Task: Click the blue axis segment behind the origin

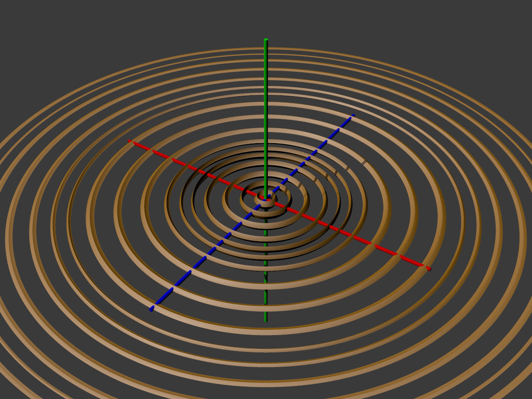Action: pyautogui.click(x=310, y=155)
